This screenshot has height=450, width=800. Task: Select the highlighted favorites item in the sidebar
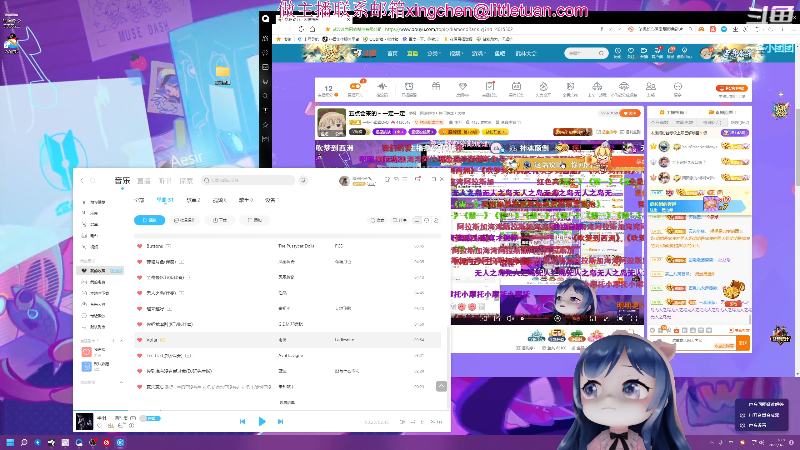coord(100,270)
